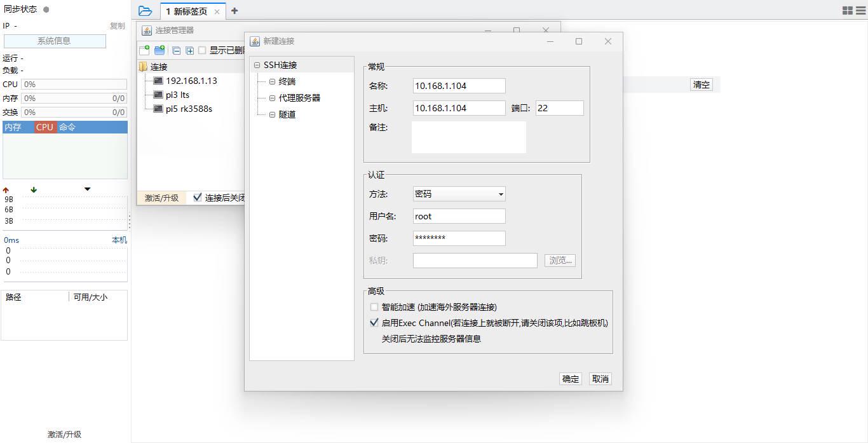Open the grid layout icon at top right
The width and height of the screenshot is (868, 443).
click(848, 11)
